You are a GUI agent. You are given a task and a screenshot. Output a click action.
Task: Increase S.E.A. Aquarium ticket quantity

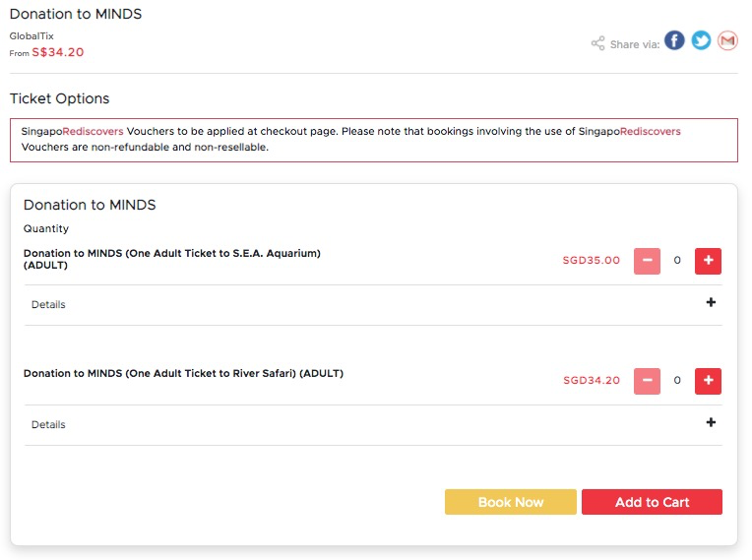[x=708, y=261]
